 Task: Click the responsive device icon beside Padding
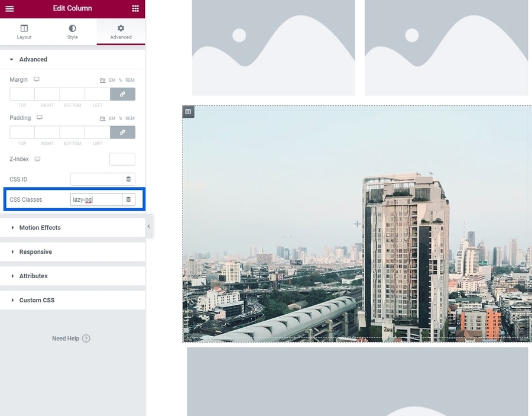pyautogui.click(x=40, y=118)
